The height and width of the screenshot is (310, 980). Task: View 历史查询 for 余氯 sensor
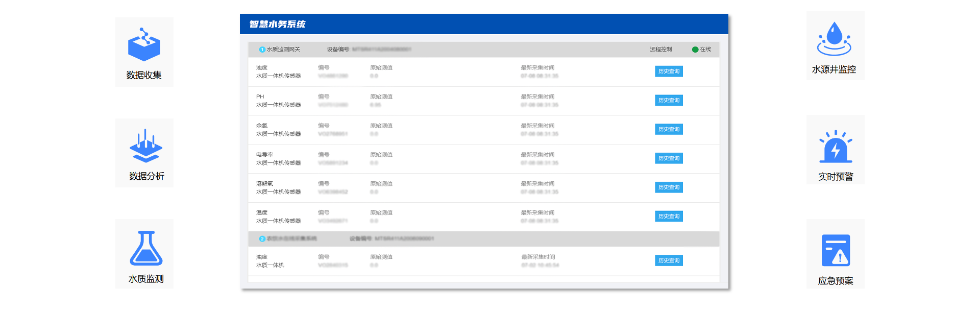point(669,130)
